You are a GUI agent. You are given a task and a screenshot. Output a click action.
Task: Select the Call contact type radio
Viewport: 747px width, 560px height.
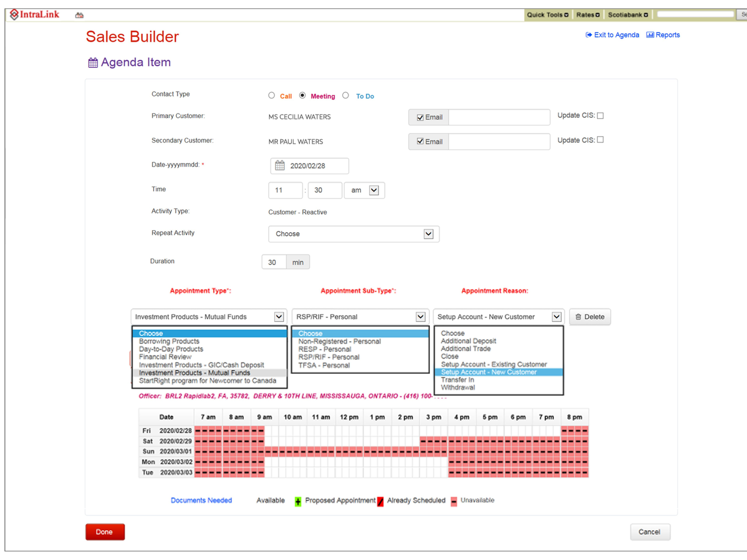click(271, 95)
